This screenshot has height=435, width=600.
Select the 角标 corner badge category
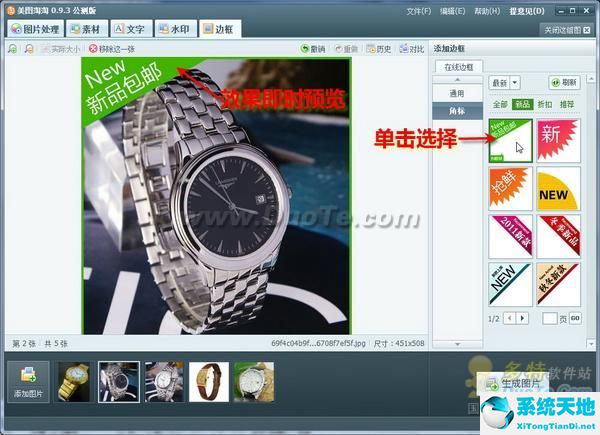pyautogui.click(x=457, y=111)
